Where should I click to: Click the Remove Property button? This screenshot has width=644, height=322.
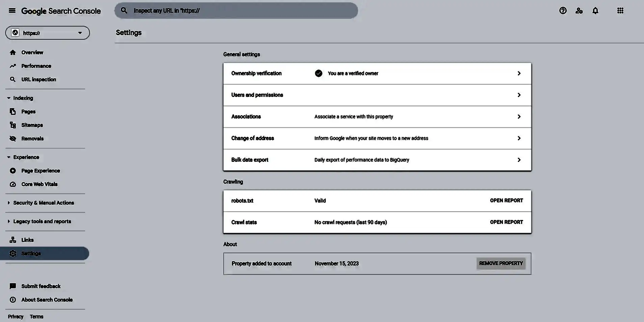501,263
